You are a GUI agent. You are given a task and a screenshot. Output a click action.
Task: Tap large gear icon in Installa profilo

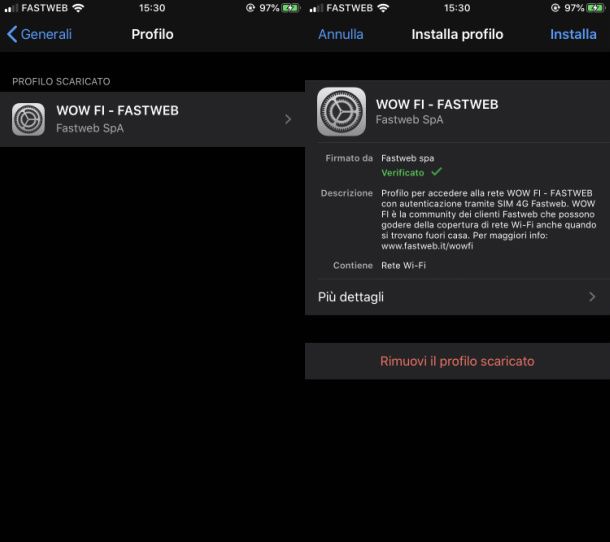click(342, 112)
